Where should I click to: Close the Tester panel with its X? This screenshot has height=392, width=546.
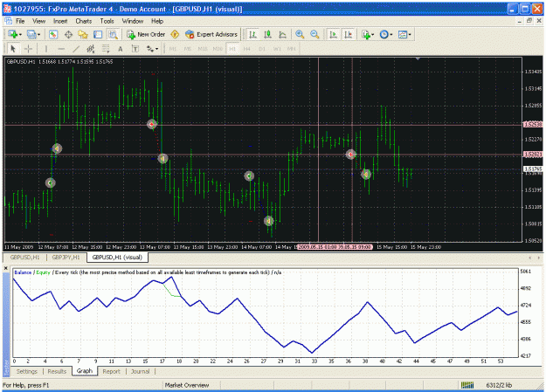pyautogui.click(x=6, y=268)
